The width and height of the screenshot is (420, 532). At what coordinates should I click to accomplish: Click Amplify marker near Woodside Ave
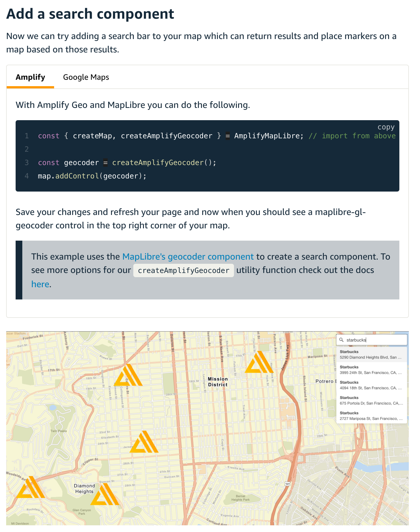(x=30, y=487)
